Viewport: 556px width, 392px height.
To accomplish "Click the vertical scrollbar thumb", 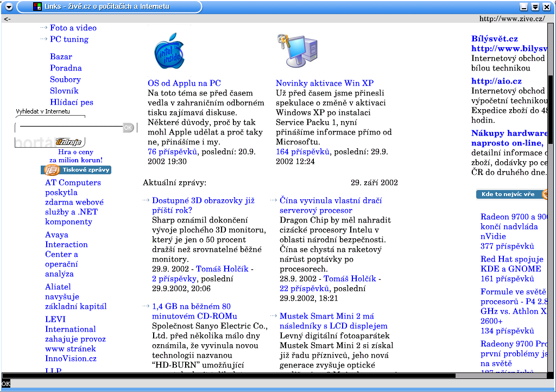I will point(551,110).
